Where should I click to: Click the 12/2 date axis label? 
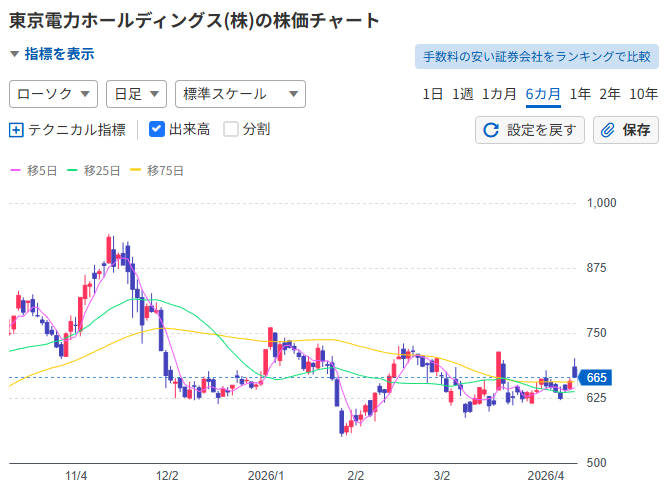point(167,476)
